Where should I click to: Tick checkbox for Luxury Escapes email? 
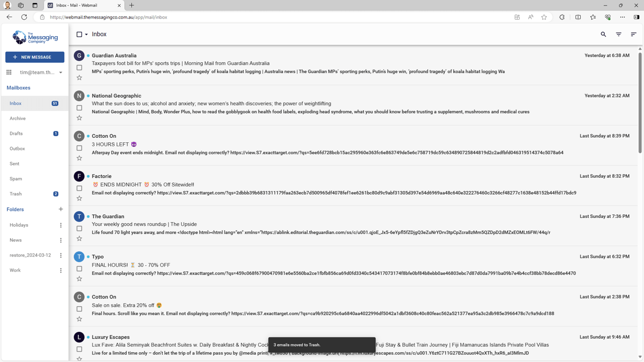point(79,349)
